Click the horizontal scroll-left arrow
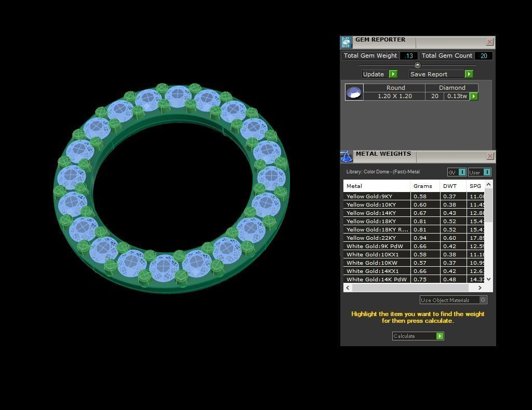Image resolution: width=532 pixels, height=410 pixels. click(x=348, y=288)
